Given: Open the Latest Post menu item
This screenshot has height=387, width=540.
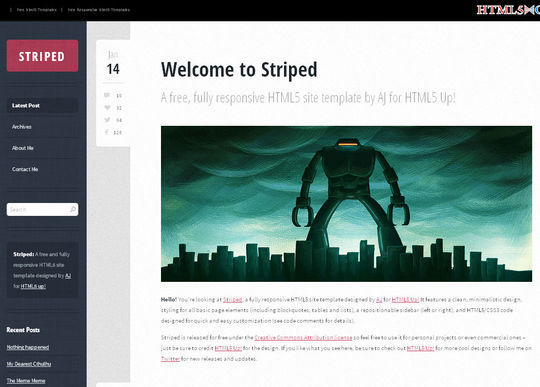Looking at the screenshot, I should pyautogui.click(x=42, y=105).
